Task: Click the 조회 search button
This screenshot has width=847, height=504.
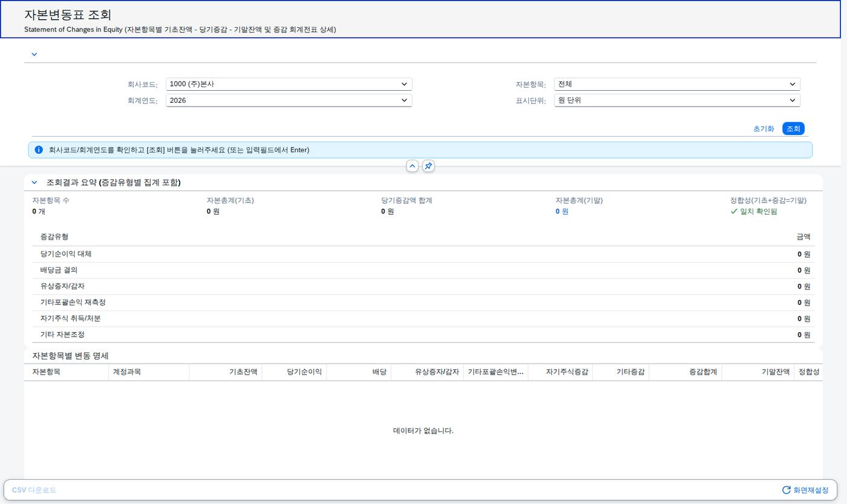Action: tap(793, 129)
